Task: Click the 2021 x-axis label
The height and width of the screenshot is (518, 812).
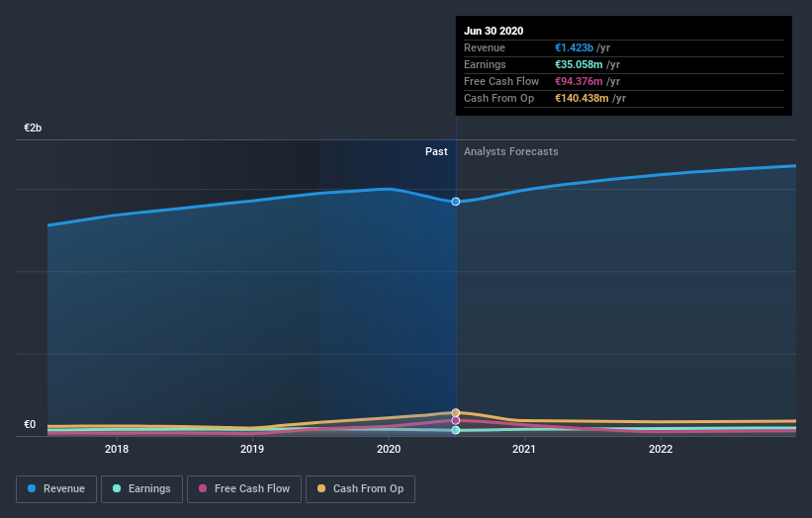Action: [524, 449]
